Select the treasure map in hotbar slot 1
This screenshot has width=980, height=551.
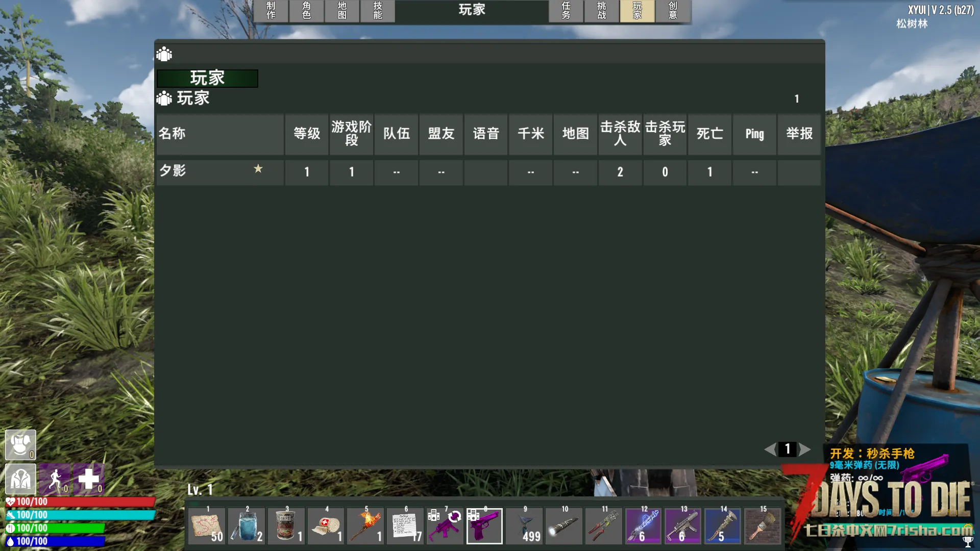pyautogui.click(x=207, y=527)
